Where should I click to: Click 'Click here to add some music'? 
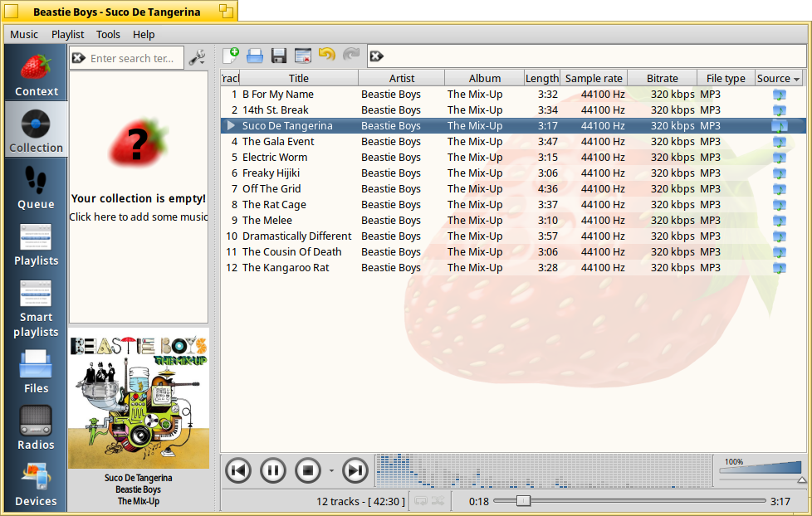pyautogui.click(x=139, y=217)
